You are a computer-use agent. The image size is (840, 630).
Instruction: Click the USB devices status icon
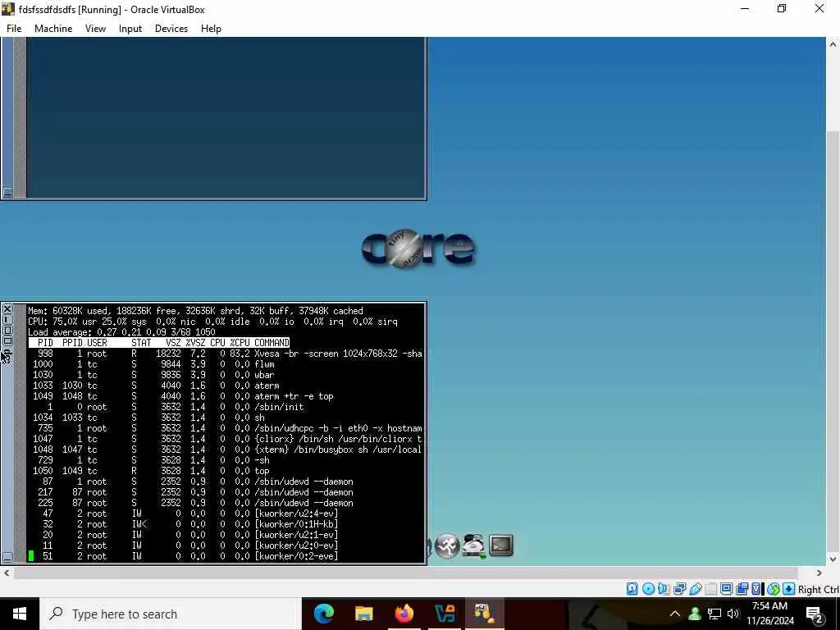tap(696, 589)
